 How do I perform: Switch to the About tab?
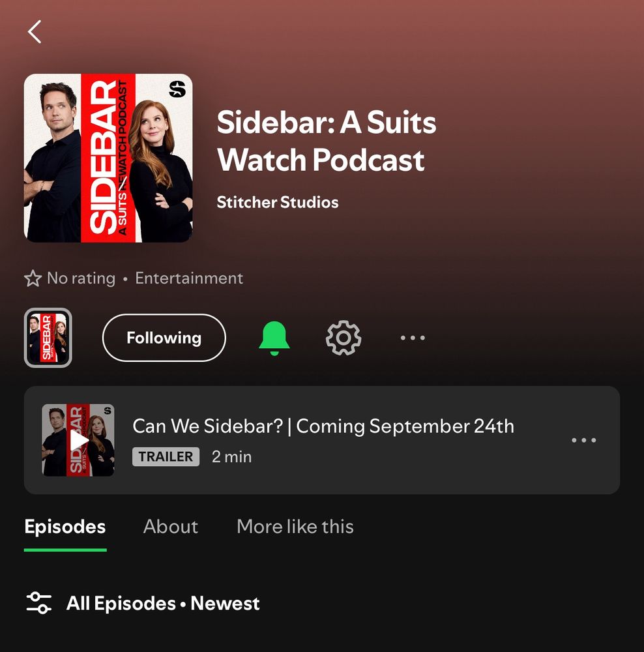171,526
